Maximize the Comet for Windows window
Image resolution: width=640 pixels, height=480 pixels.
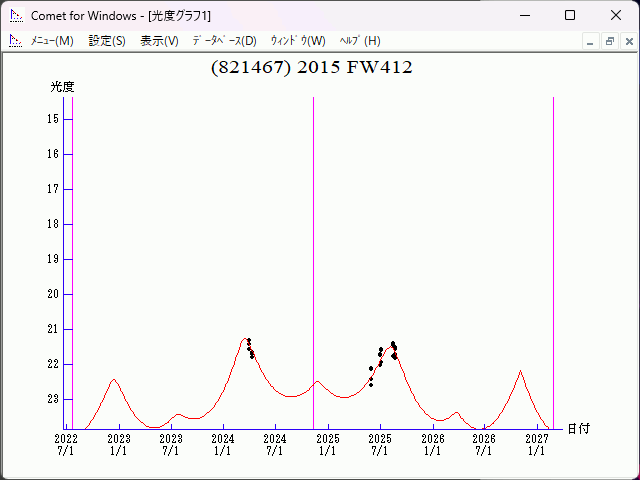coord(570,16)
